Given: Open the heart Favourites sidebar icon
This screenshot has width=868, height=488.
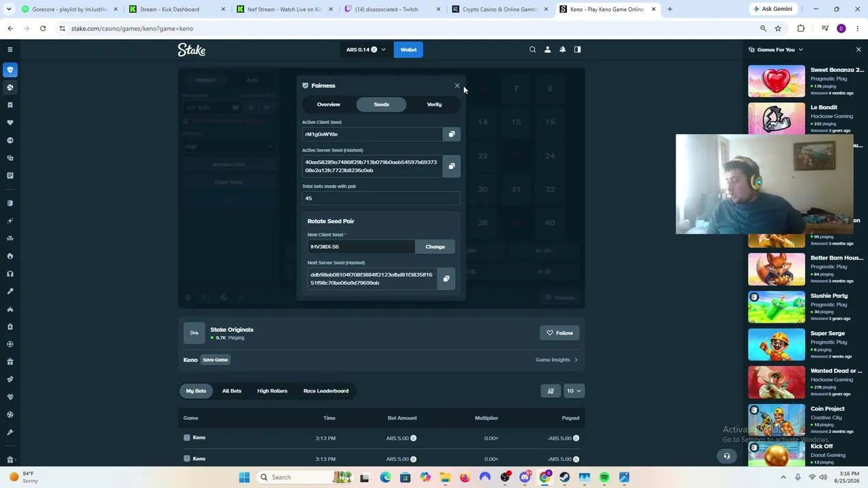Looking at the screenshot, I should [x=10, y=123].
